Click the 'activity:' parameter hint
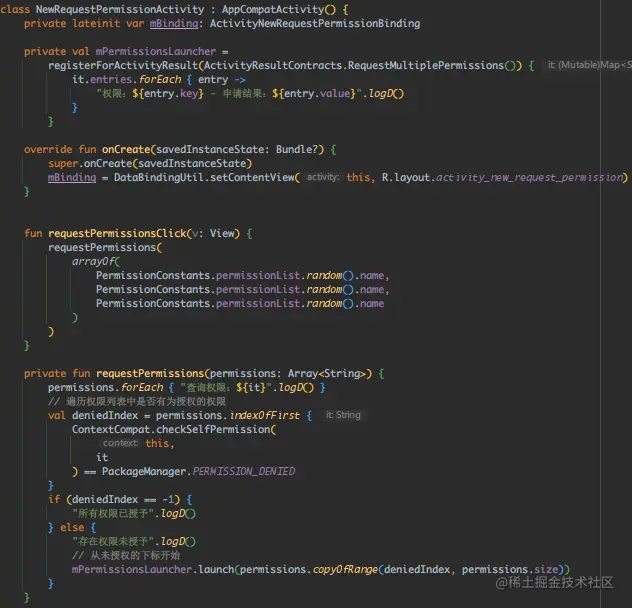 [323, 177]
